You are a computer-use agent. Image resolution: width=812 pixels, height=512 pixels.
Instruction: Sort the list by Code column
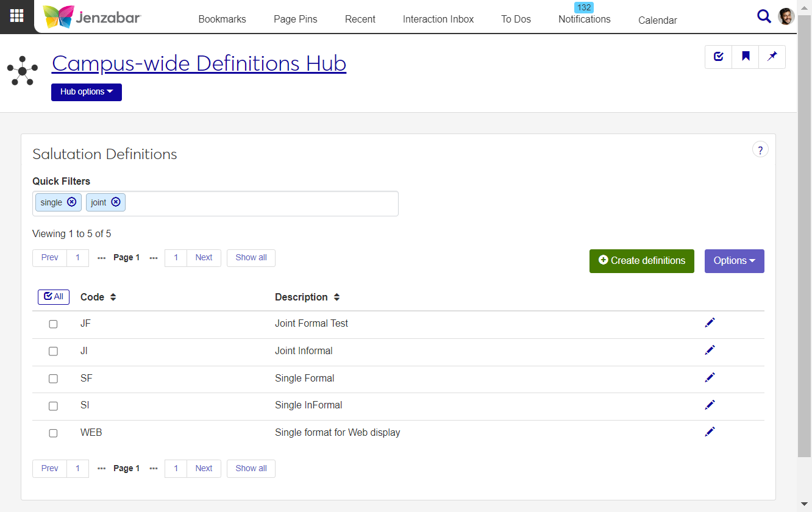point(98,297)
